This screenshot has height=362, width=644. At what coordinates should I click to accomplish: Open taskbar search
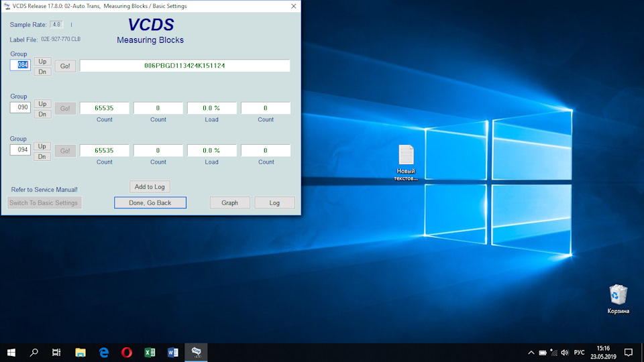click(x=34, y=352)
